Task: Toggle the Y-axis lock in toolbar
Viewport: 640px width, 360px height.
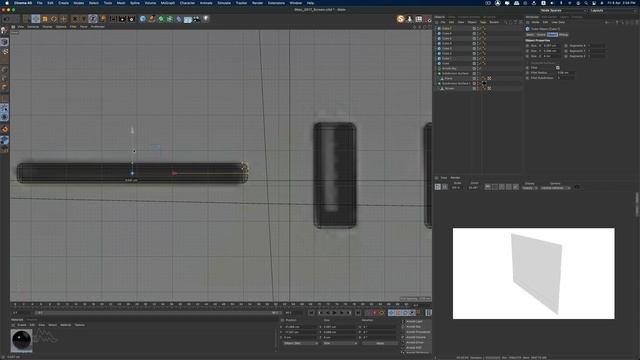Action: click(84, 19)
